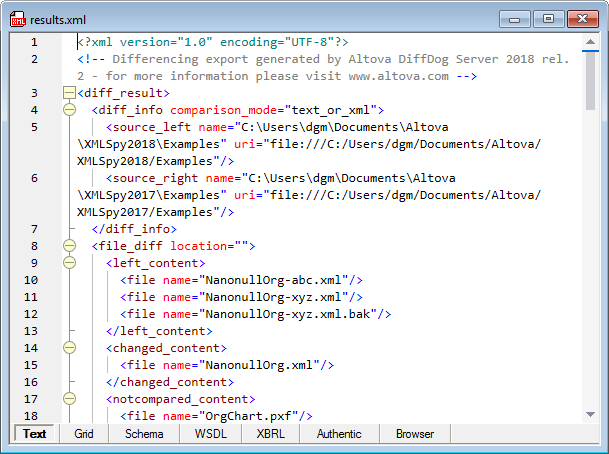609x454 pixels.
Task: Click the vertical scrollbar up arrow
Action: point(591,41)
